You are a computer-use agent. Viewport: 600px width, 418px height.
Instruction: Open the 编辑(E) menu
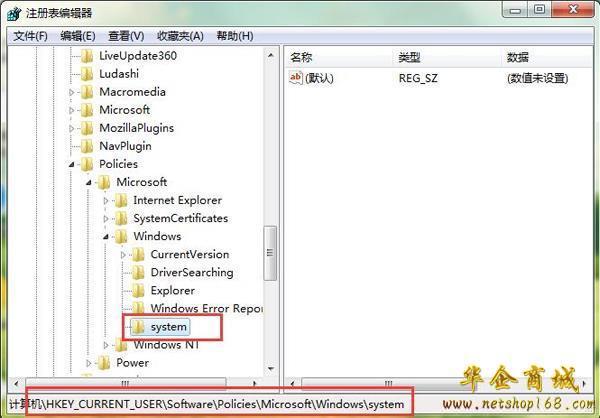point(78,36)
